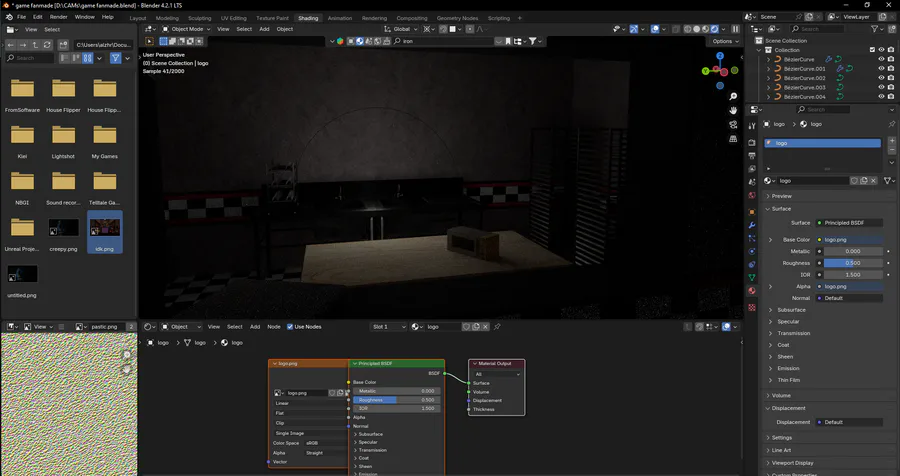The image size is (900, 476).
Task: Open the World properties tab icon
Action: pos(752,196)
